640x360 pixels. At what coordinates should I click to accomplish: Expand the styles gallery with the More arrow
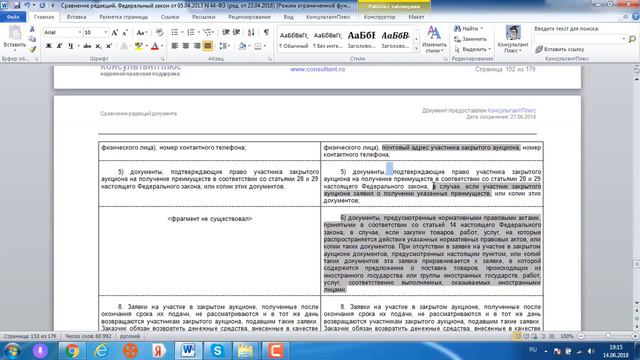pyautogui.click(x=416, y=49)
